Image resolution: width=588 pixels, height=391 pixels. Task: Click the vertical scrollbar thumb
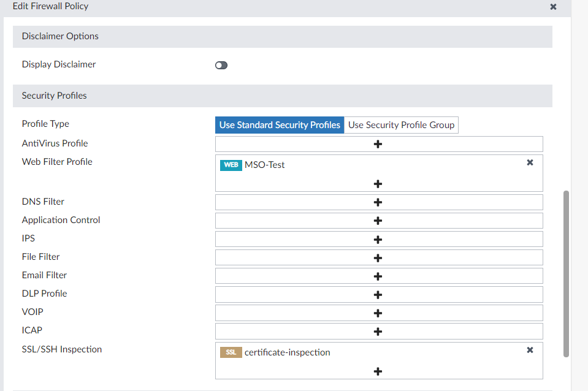pos(566,273)
